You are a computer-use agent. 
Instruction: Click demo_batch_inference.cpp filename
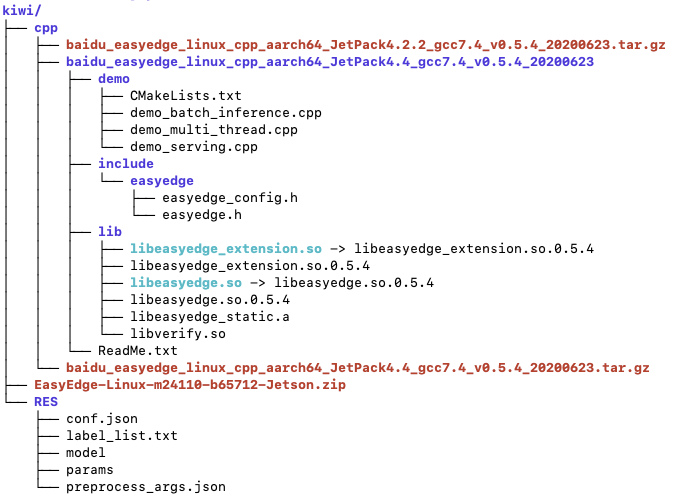coord(226,113)
